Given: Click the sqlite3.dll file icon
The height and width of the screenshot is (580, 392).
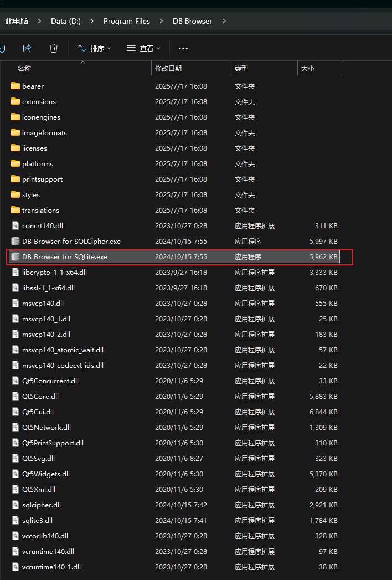Looking at the screenshot, I should pyautogui.click(x=16, y=520).
